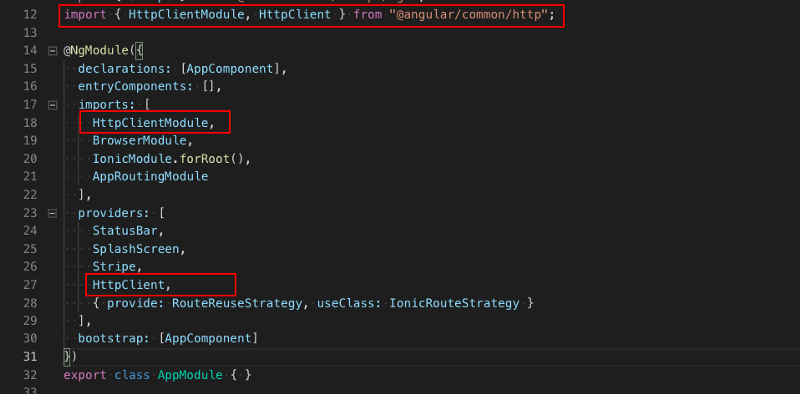The image size is (800, 394).
Task: Click HttpClientModule in the imports array
Action: point(150,123)
